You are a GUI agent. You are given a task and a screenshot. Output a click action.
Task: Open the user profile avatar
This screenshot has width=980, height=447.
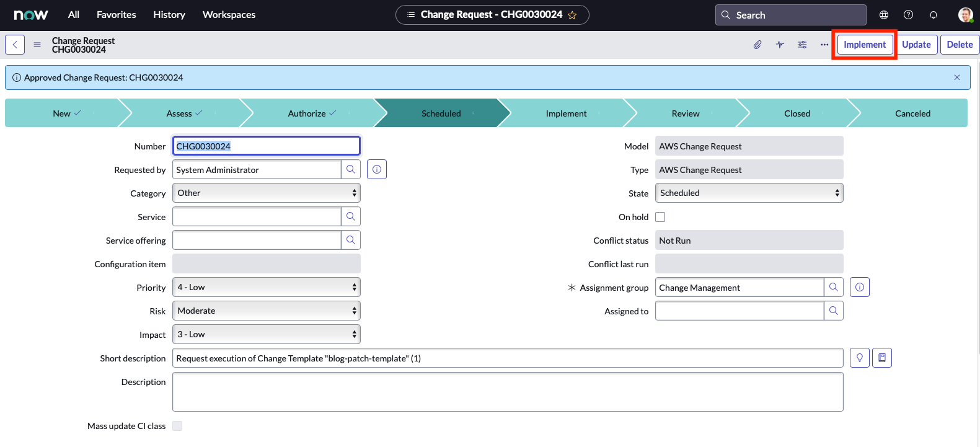coord(965,15)
